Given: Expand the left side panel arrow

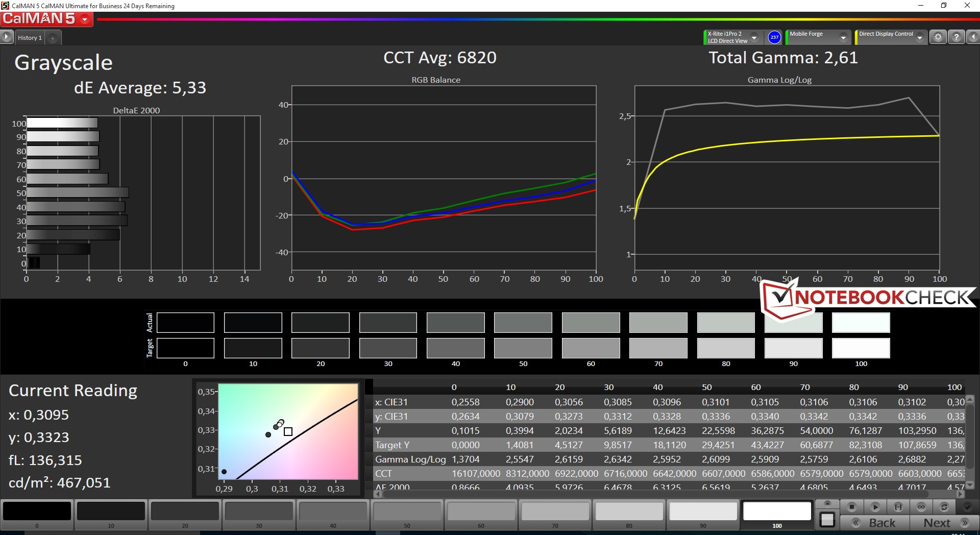Looking at the screenshot, I should (7, 37).
